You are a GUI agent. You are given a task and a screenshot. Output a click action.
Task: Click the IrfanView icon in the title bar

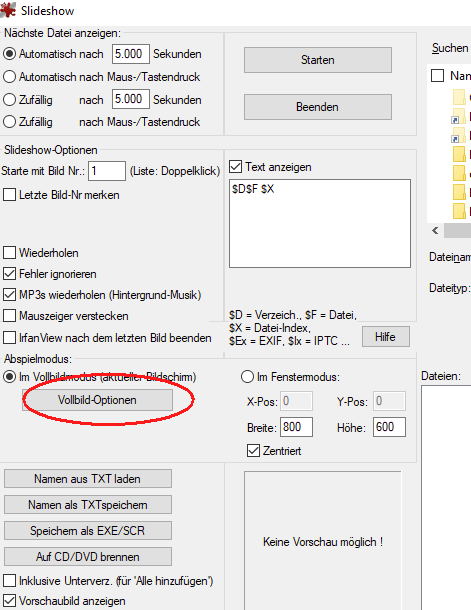8,10
